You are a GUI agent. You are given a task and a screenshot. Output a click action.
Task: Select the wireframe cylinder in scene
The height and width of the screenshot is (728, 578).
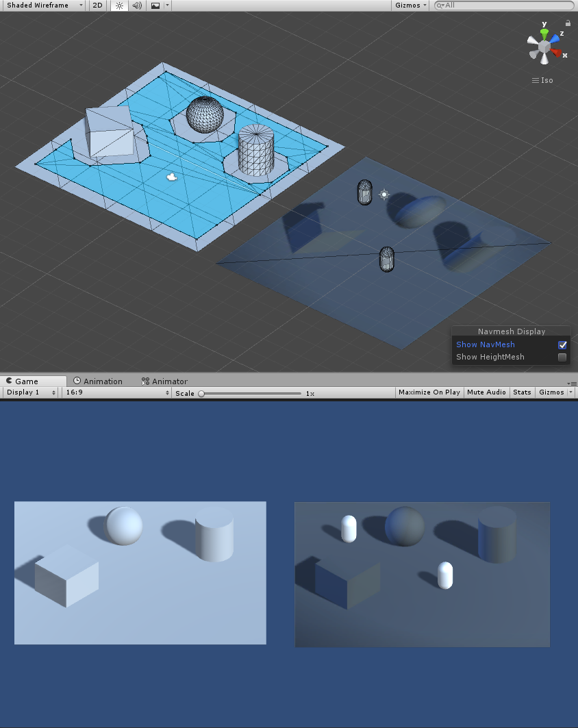(256, 150)
